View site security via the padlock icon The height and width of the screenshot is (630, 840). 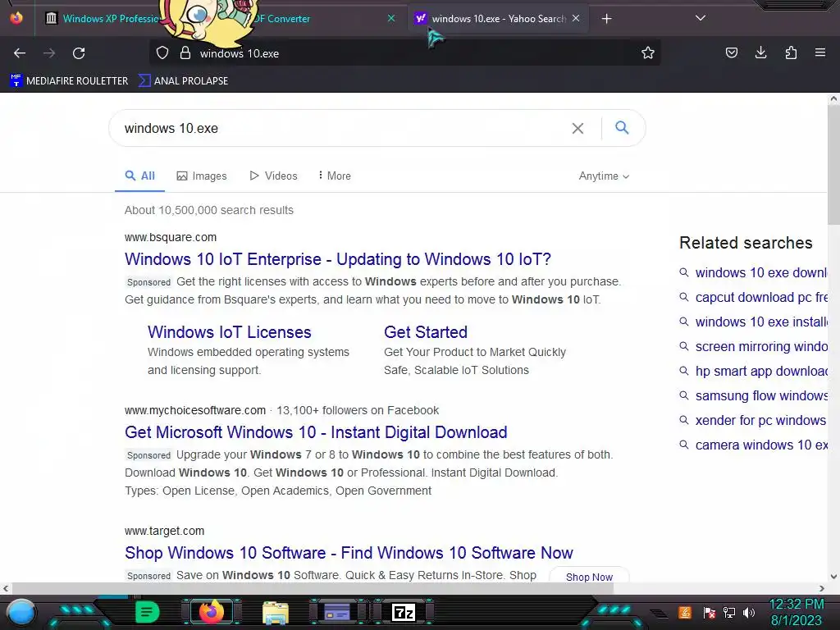coord(185,53)
